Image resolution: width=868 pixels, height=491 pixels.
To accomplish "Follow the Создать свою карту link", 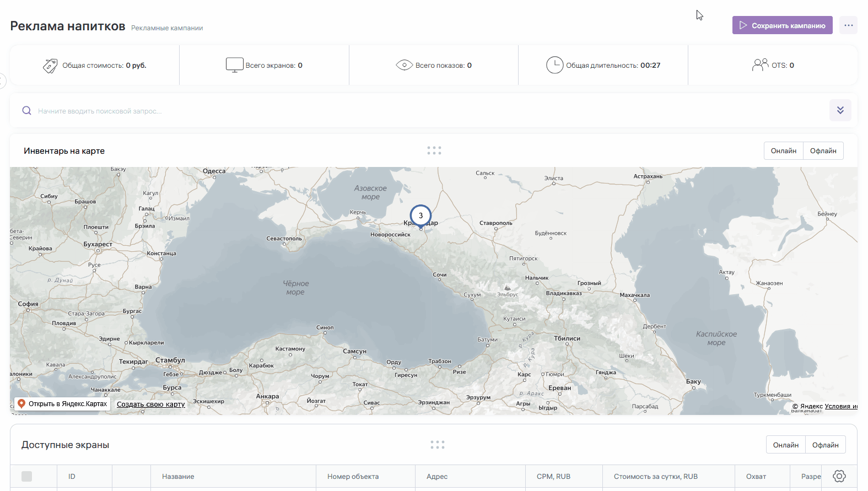I will coord(150,404).
